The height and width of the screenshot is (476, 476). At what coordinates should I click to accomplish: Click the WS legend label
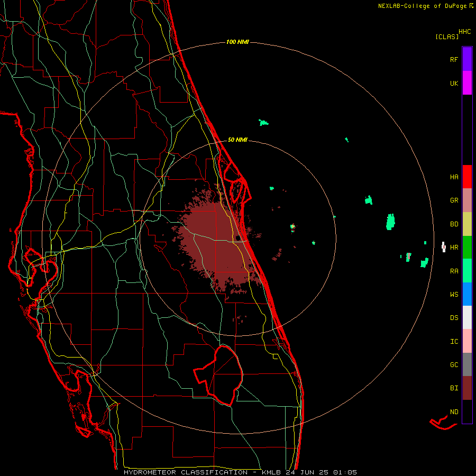[x=454, y=295]
